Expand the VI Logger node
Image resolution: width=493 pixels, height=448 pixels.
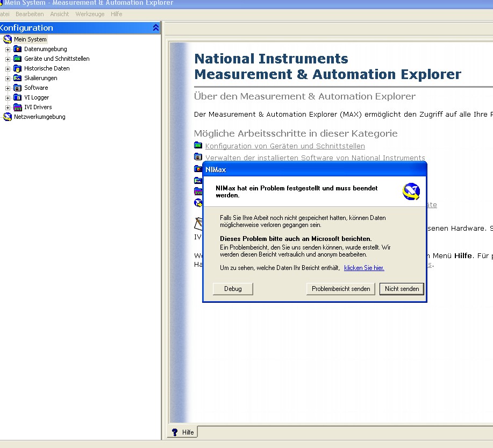[8, 98]
